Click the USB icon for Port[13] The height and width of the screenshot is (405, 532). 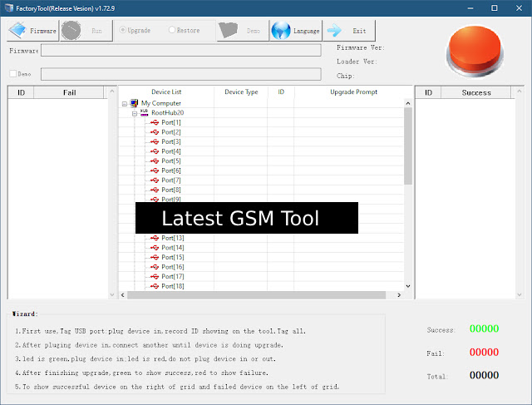(155, 238)
